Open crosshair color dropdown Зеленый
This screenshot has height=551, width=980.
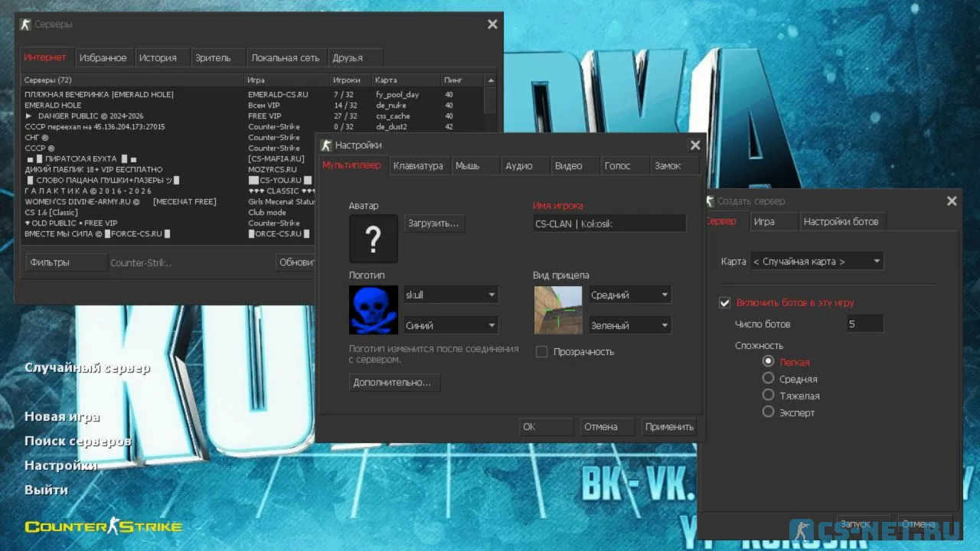point(629,325)
